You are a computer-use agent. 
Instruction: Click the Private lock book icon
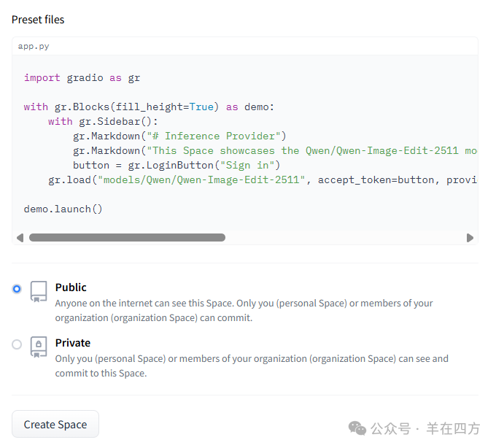point(39,347)
